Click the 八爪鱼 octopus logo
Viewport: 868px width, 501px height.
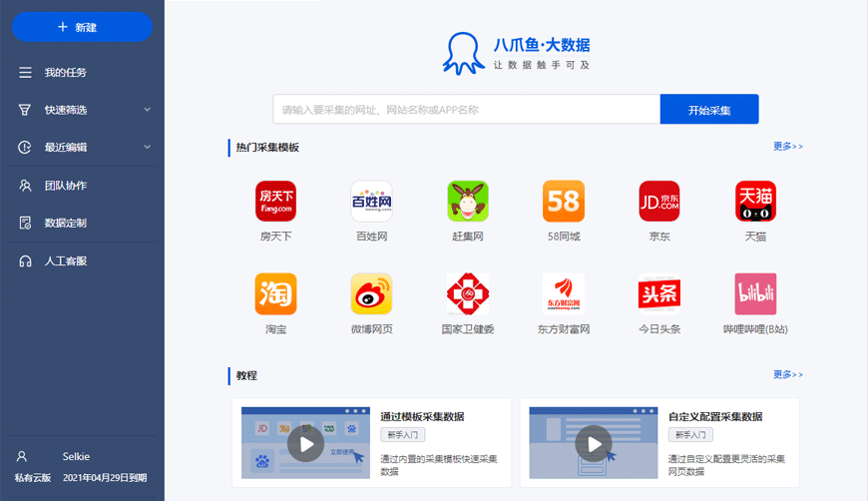[x=463, y=54]
